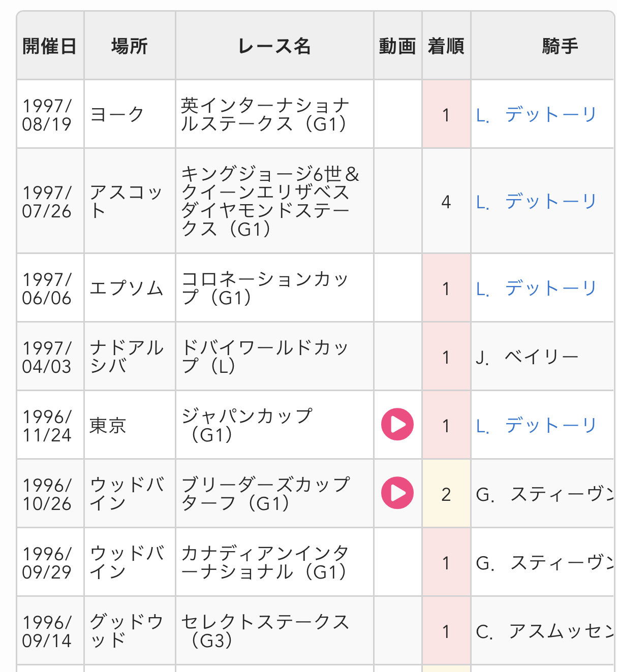Click the 東京 venue cell
Image resolution: width=617 pixels, height=672 pixels.
pyautogui.click(x=108, y=426)
